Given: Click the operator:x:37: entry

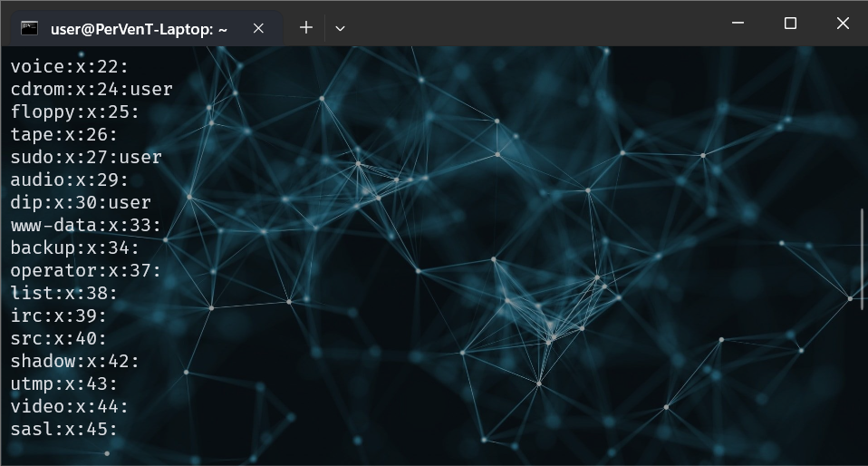Looking at the screenshot, I should (86, 270).
